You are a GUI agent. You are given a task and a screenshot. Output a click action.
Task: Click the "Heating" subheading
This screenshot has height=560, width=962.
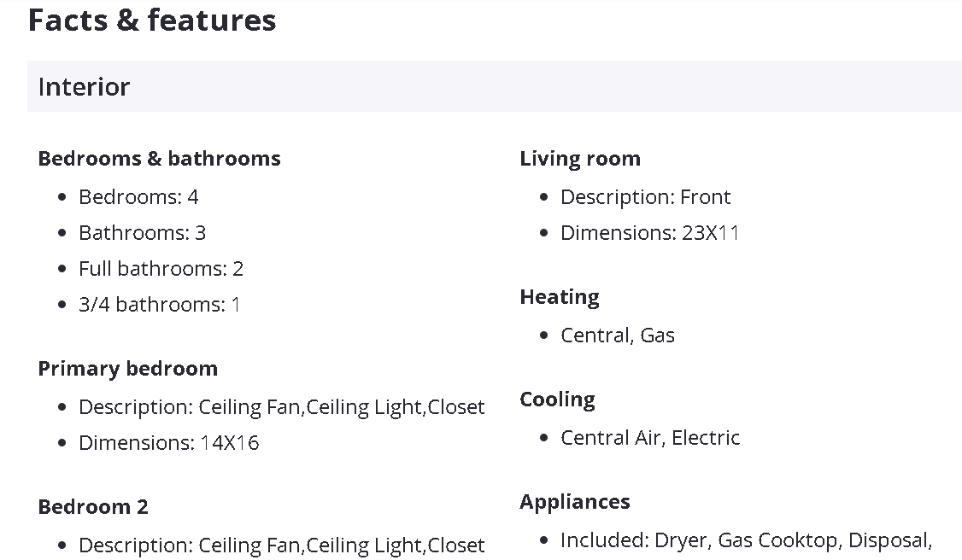(559, 297)
